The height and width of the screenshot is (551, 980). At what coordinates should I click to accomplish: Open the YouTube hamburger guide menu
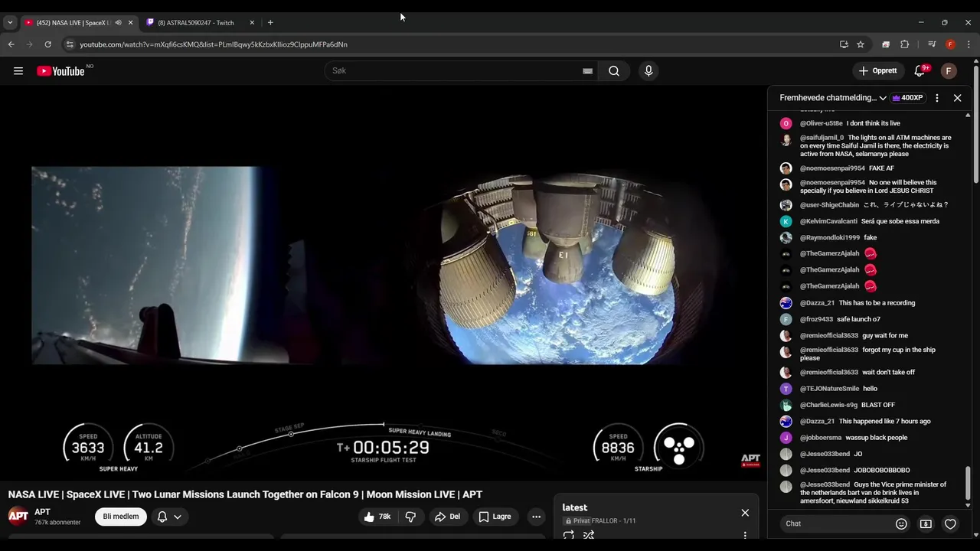point(18,71)
